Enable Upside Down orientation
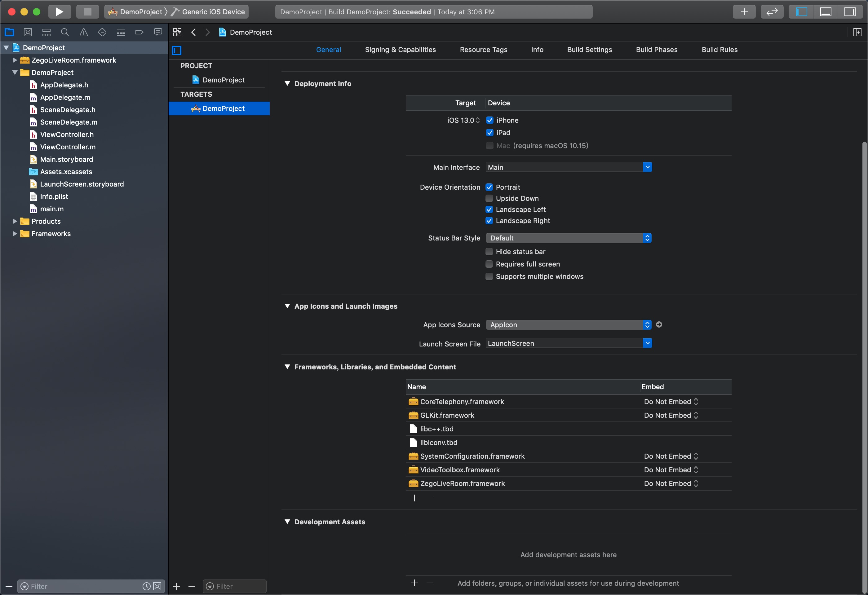 [x=489, y=198]
